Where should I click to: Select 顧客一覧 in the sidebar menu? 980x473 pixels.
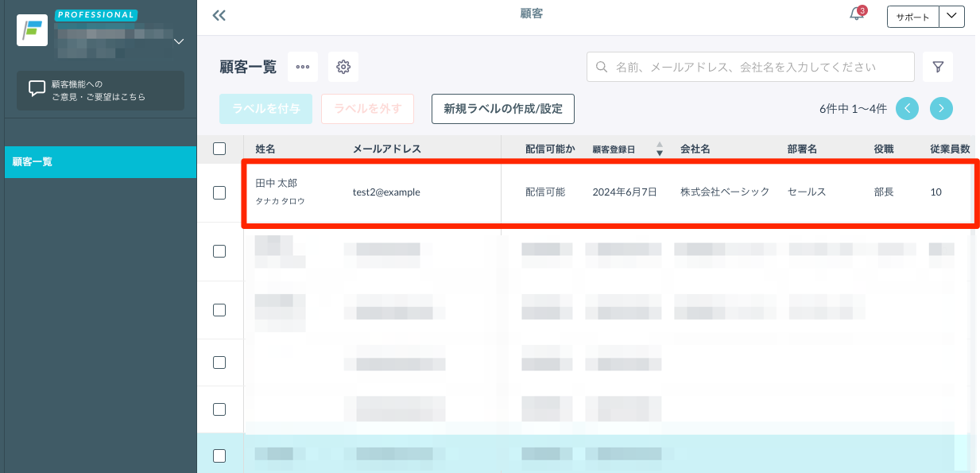(x=100, y=162)
